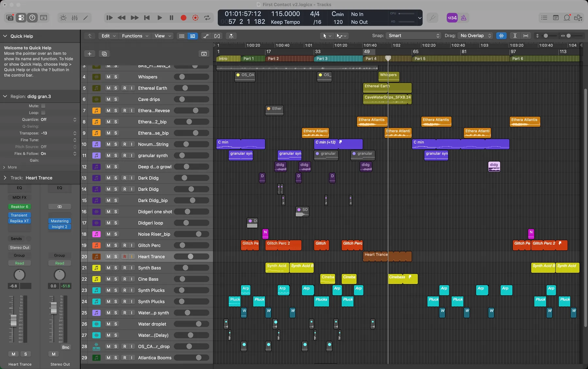Toggle the Quick Help question-mark button

[x=32, y=18]
